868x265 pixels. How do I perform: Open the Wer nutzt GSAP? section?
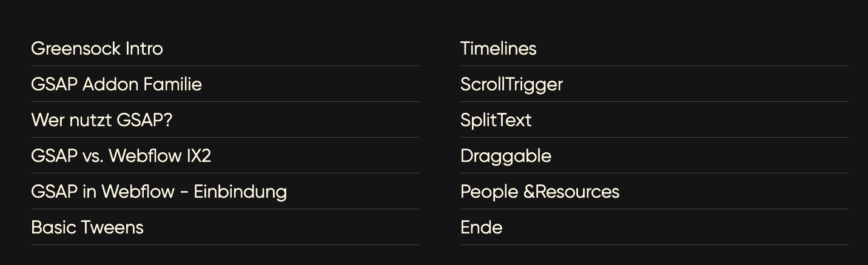point(224,120)
